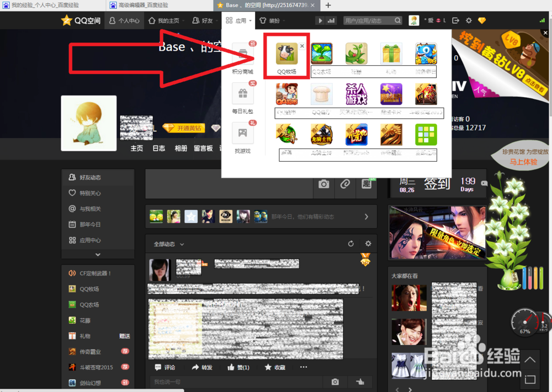Image resolution: width=552 pixels, height=392 pixels.
Task: Go to the 相册 profile tab
Action: tap(181, 149)
